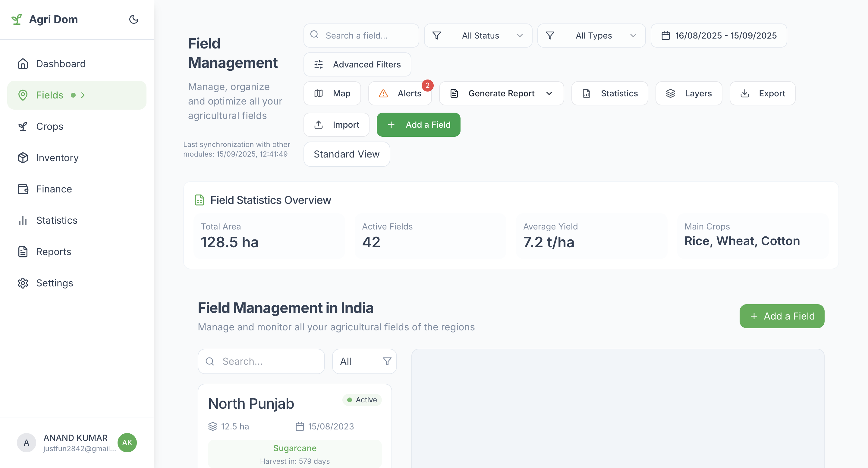Expand the All Status dropdown
The height and width of the screenshot is (468, 868).
478,35
